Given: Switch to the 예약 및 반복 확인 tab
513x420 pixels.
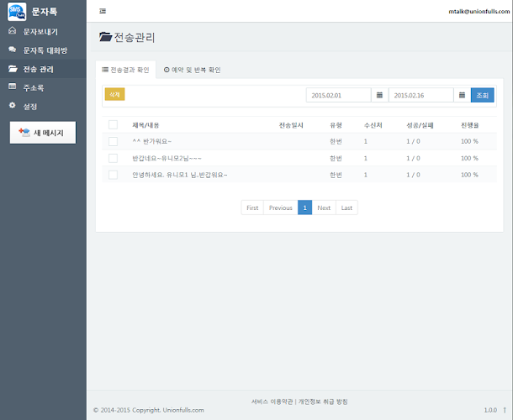Looking at the screenshot, I should (x=192, y=70).
